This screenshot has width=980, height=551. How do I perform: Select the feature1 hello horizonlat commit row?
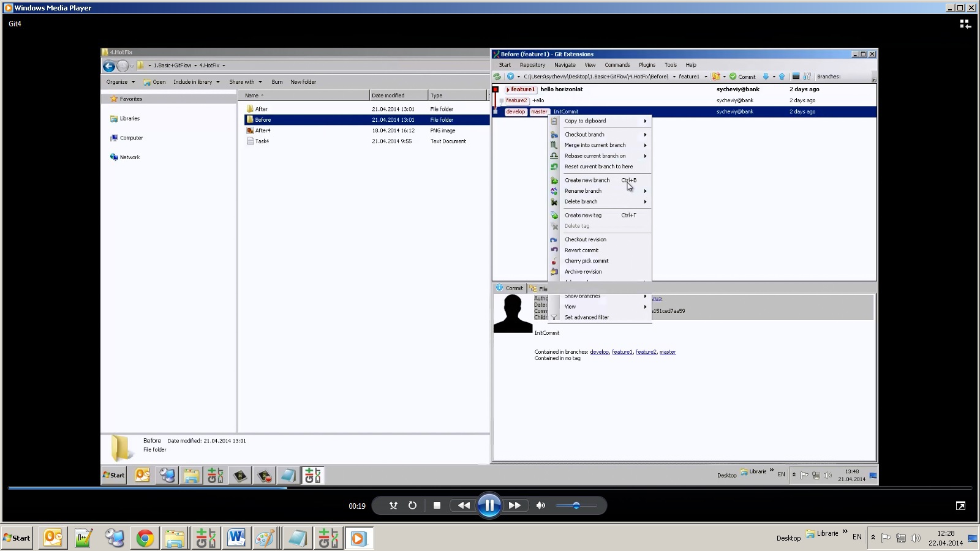click(x=684, y=89)
